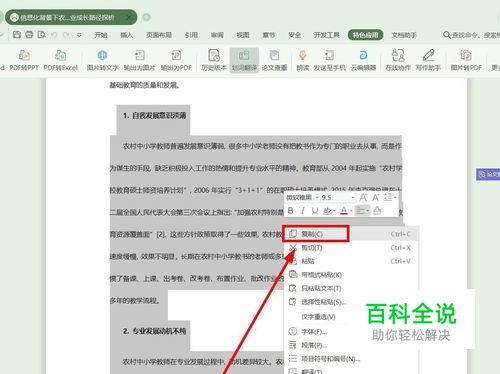Toggle the 划词翻译 word translation feature
Viewport: 500px width, 374px height.
click(x=244, y=60)
